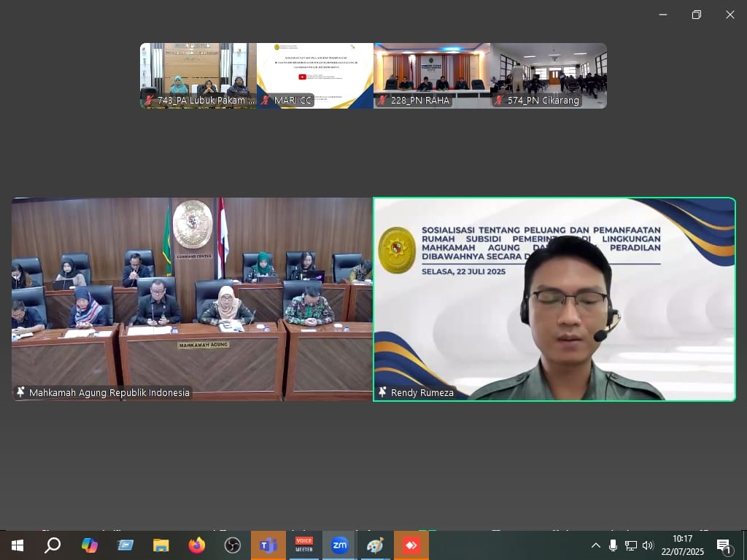Open the Copilot taskbar icon
Viewport: 747px width, 560px height.
coord(90,545)
